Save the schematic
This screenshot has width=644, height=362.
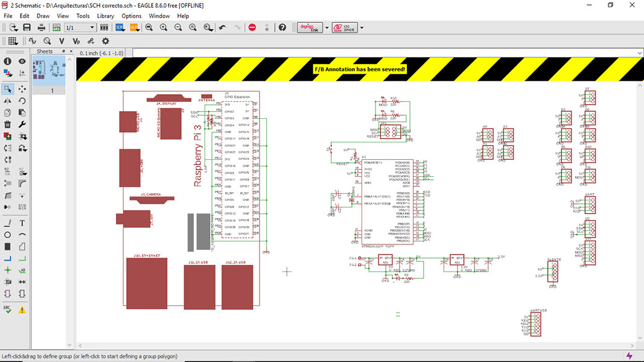click(27, 28)
